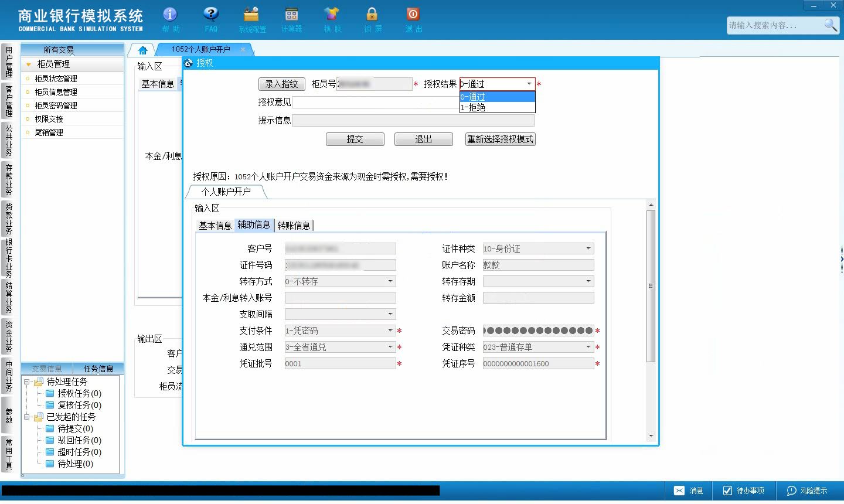The height and width of the screenshot is (504, 844).
Task: Open 权限交接 menu entry
Action: 49,119
